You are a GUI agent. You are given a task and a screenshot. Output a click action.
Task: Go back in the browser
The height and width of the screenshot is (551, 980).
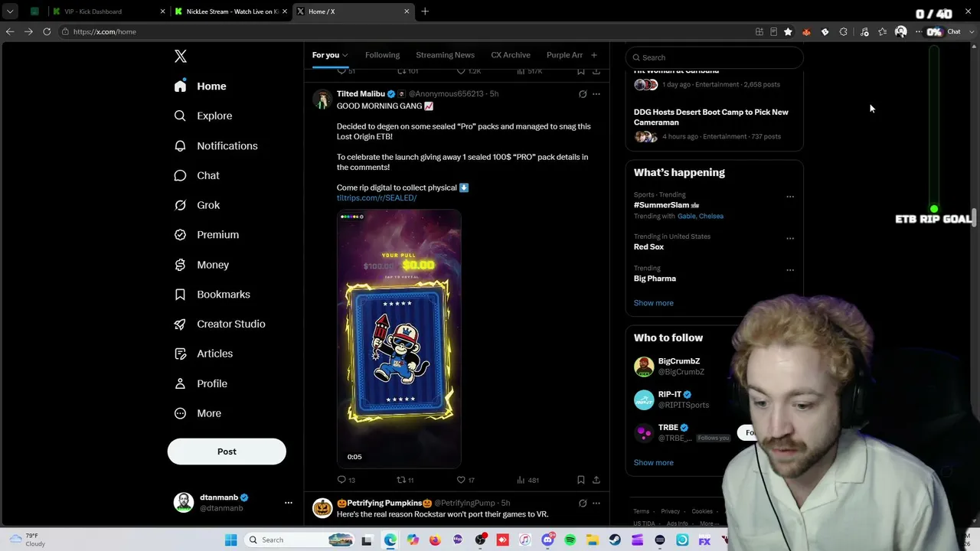[x=10, y=31]
